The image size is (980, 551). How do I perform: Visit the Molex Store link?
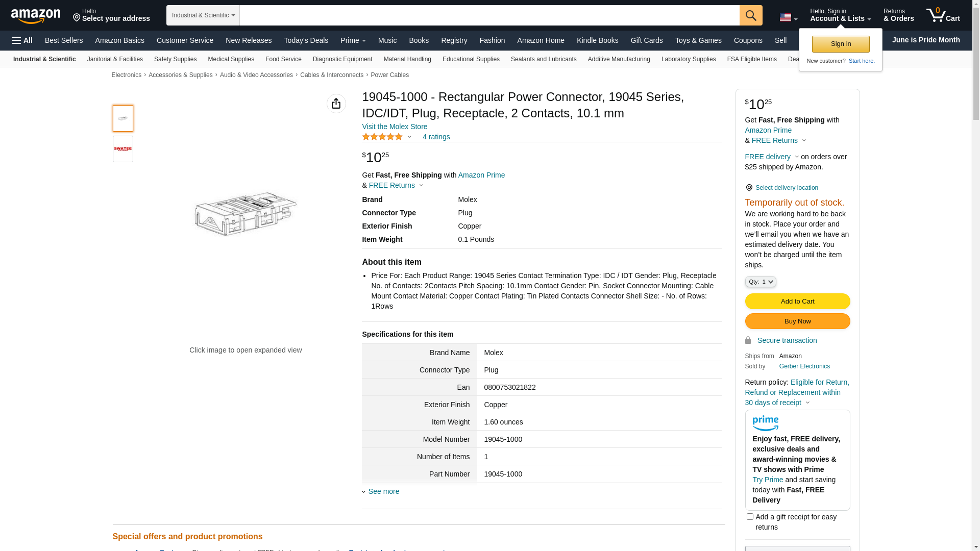(x=395, y=127)
